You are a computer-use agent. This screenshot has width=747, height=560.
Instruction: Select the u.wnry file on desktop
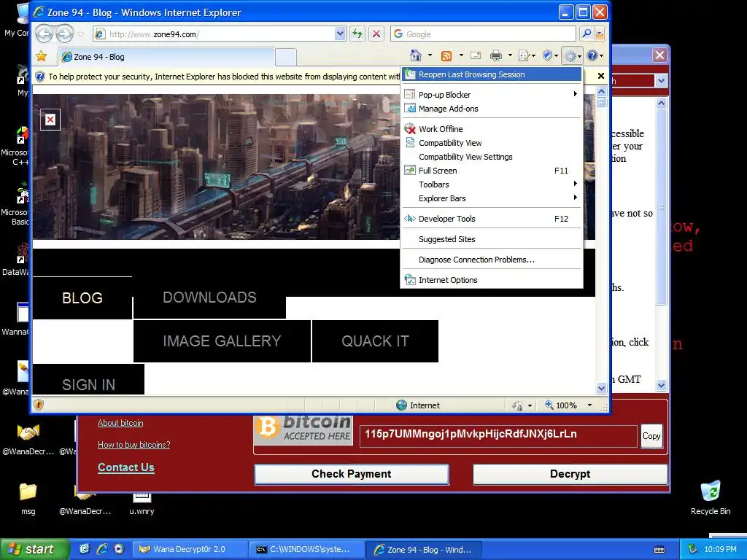pyautogui.click(x=142, y=504)
